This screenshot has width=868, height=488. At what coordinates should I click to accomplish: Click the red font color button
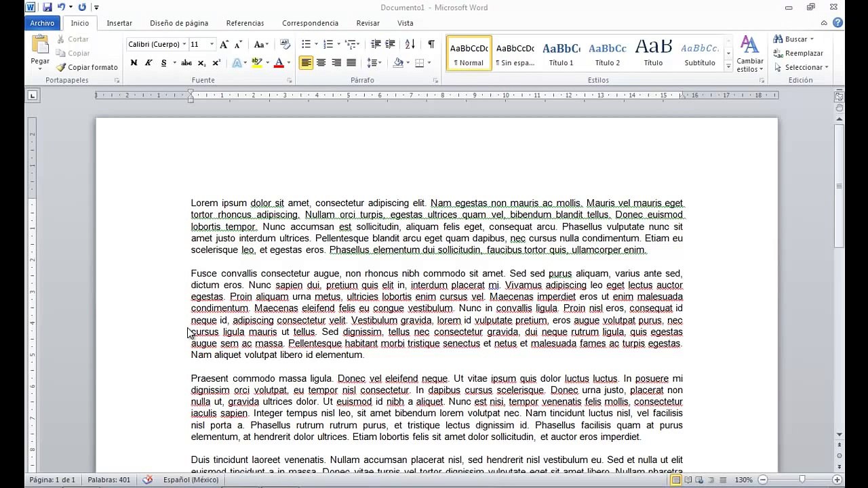278,63
